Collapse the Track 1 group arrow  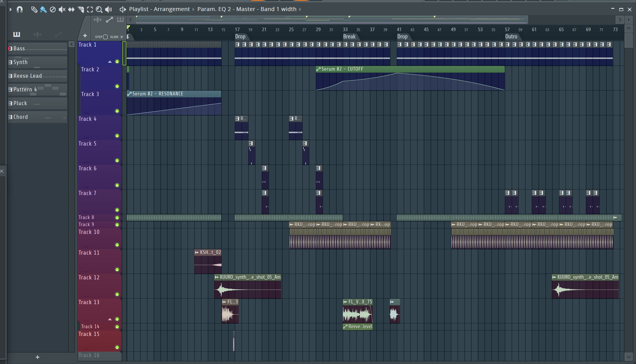110,62
